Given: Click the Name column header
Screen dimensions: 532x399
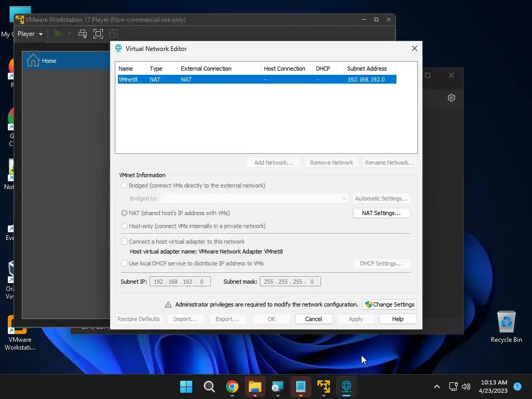Looking at the screenshot, I should pos(131,69).
